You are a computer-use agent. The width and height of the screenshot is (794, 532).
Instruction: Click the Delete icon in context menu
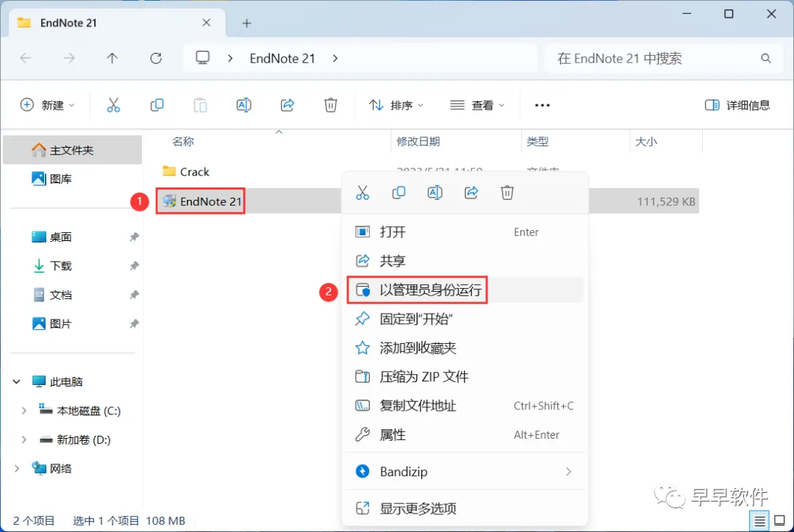507,193
